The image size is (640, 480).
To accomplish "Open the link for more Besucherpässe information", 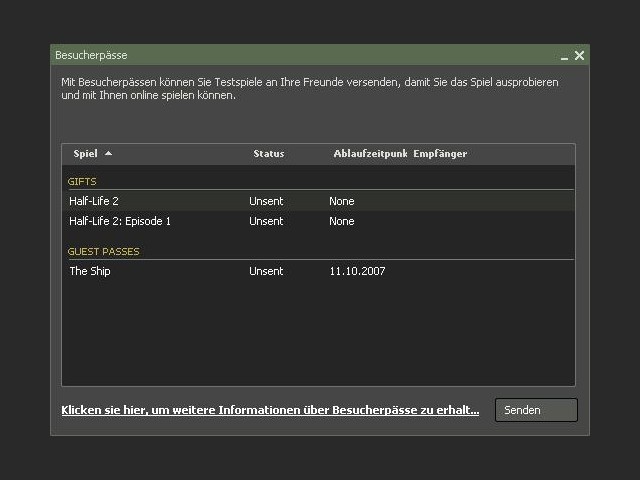I will [x=270, y=410].
